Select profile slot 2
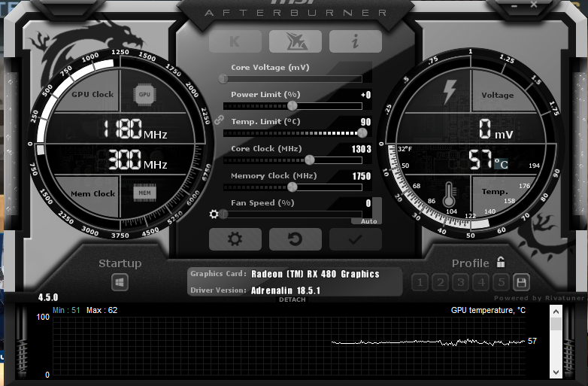The height and width of the screenshot is (386, 588). (x=441, y=282)
